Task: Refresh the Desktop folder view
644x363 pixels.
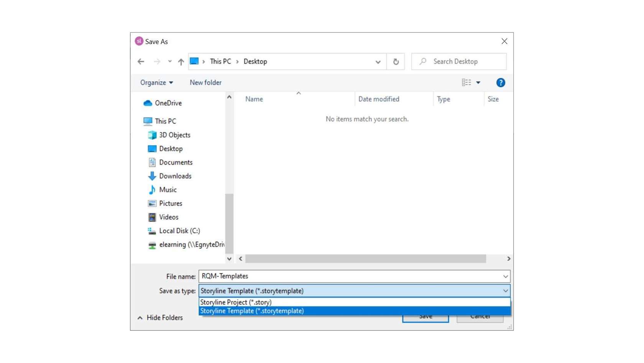Action: [396, 61]
